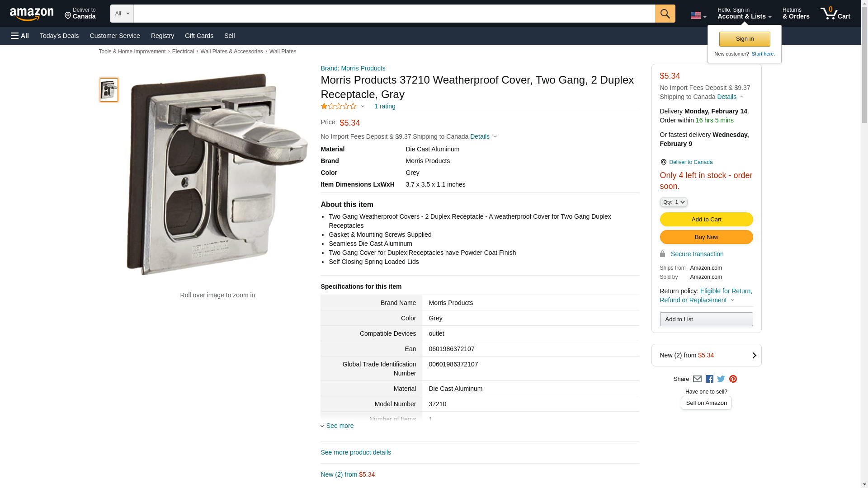The width and height of the screenshot is (868, 488).
Task: Open the All hamburger menu
Action: [x=20, y=36]
